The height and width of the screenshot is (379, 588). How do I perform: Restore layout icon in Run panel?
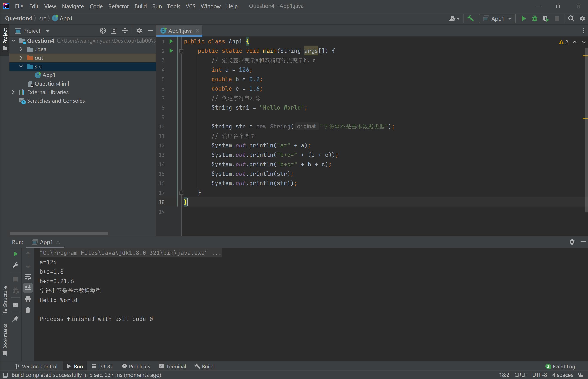[15, 305]
